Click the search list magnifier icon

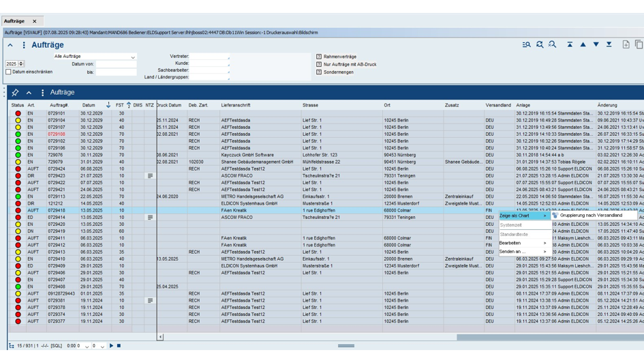coord(527,45)
